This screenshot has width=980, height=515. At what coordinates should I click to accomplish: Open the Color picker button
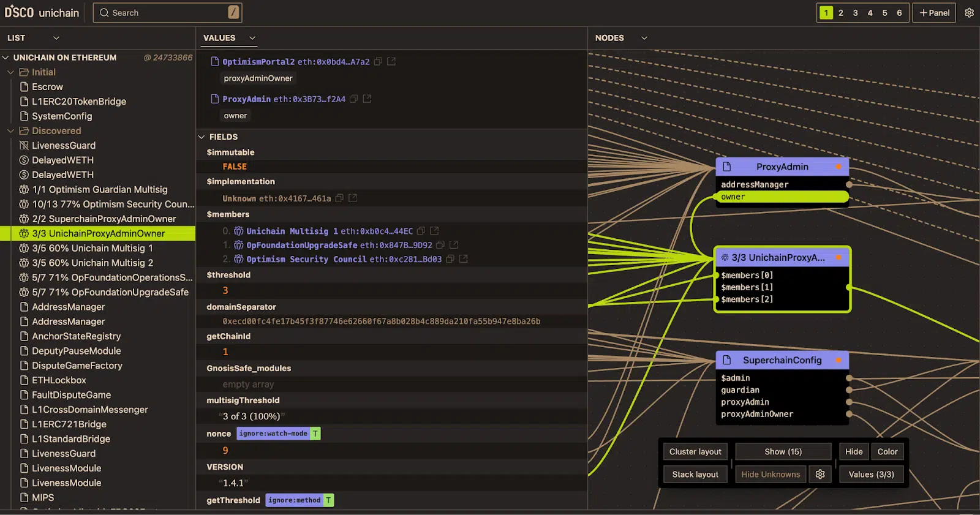(x=887, y=451)
